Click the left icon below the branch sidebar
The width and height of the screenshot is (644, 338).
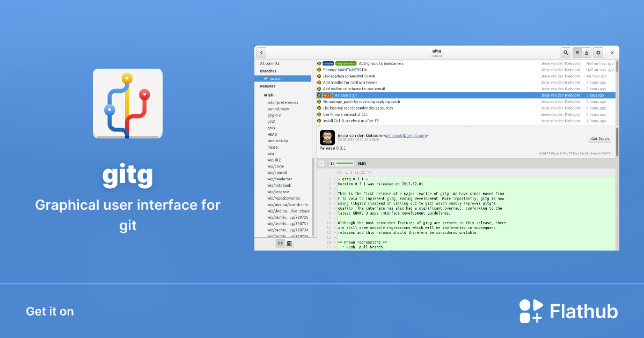280,244
